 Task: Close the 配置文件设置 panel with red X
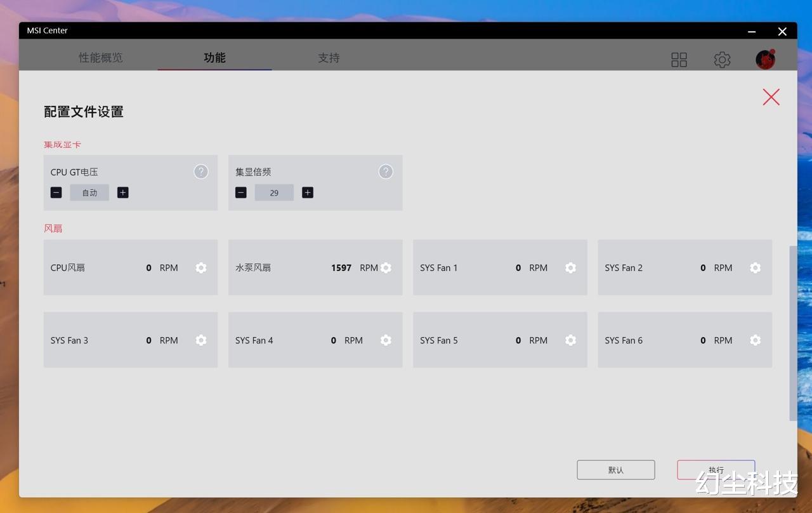(771, 97)
